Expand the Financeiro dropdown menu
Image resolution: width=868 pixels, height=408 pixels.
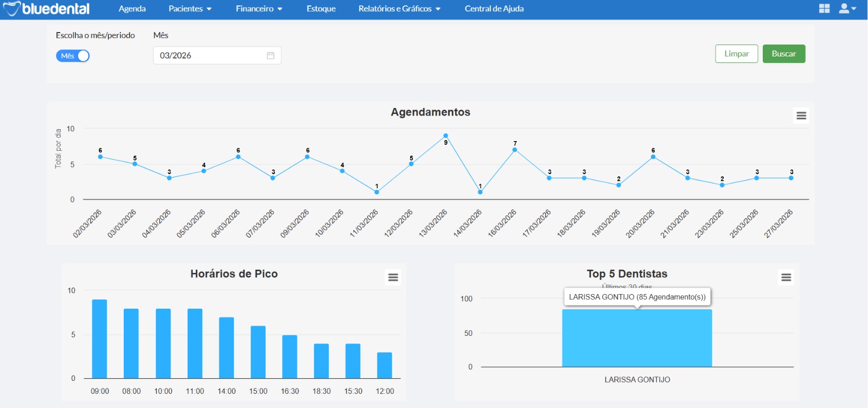pyautogui.click(x=259, y=9)
